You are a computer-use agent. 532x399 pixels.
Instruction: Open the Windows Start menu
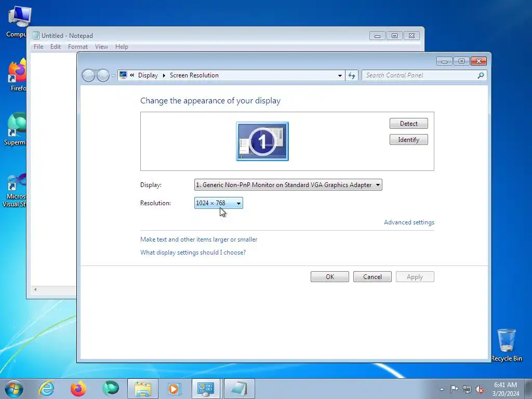14,389
